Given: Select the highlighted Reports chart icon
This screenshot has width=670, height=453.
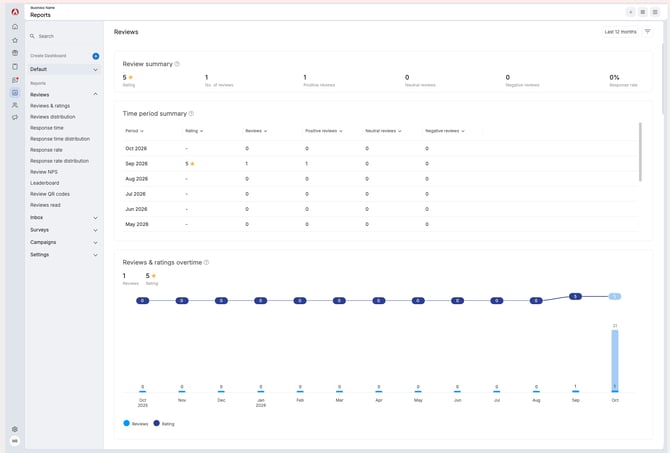Looking at the screenshot, I should click(15, 92).
